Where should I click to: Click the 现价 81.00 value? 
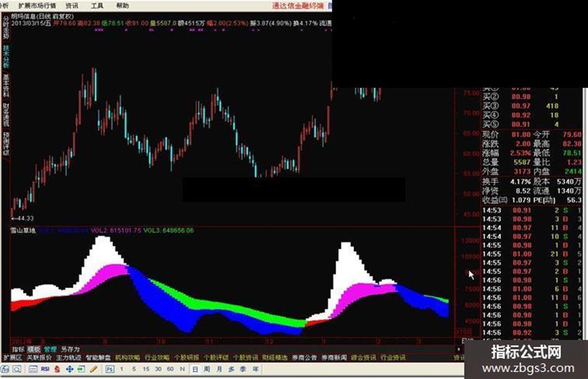pos(521,134)
